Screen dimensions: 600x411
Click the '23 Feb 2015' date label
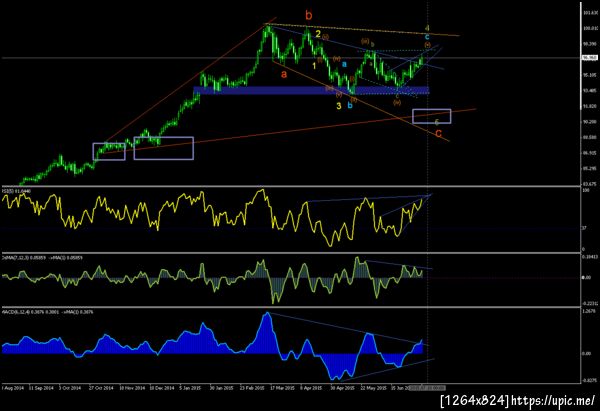(252, 388)
